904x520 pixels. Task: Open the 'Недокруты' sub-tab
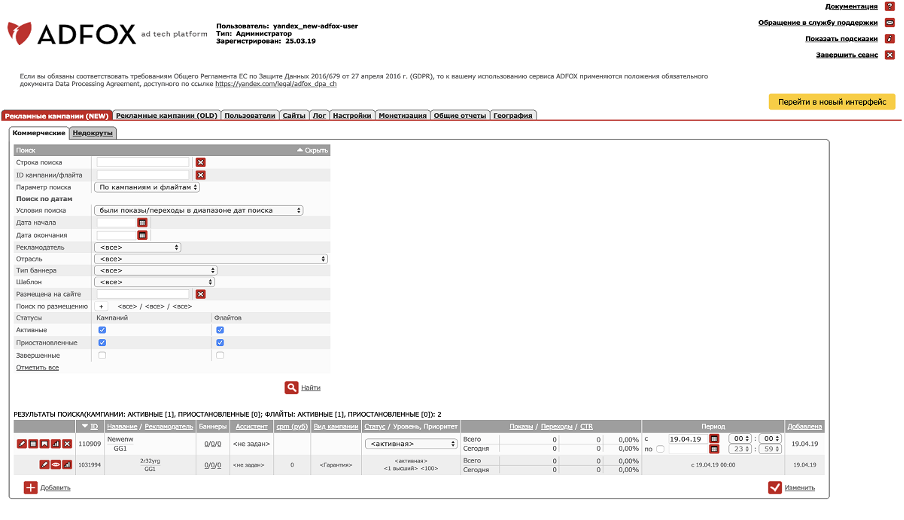(92, 132)
